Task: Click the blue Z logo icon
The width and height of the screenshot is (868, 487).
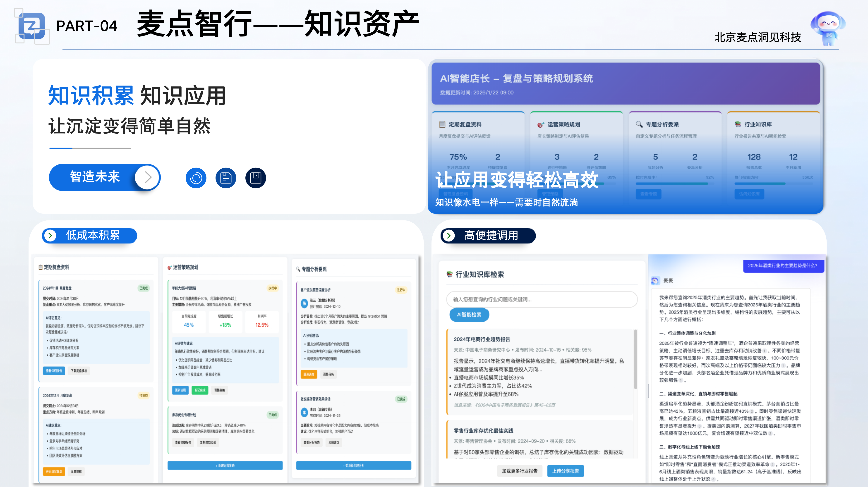Action: click(32, 26)
